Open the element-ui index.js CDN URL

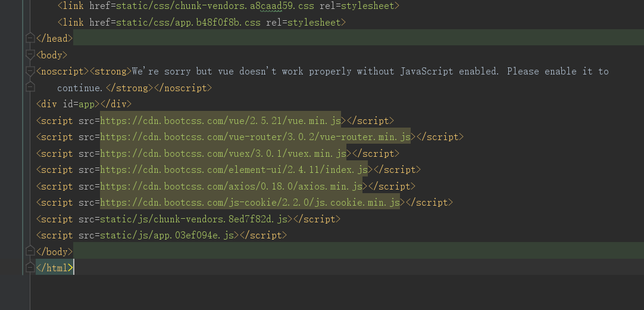coord(234,169)
